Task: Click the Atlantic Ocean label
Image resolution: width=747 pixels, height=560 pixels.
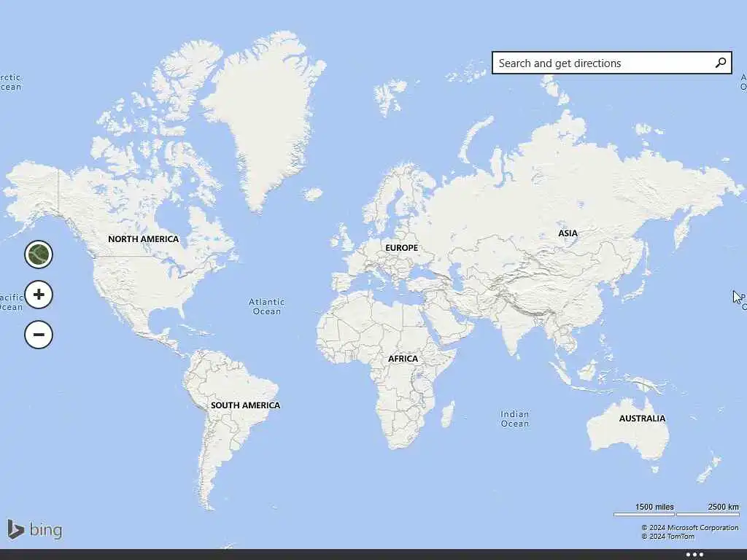Action: point(267,306)
